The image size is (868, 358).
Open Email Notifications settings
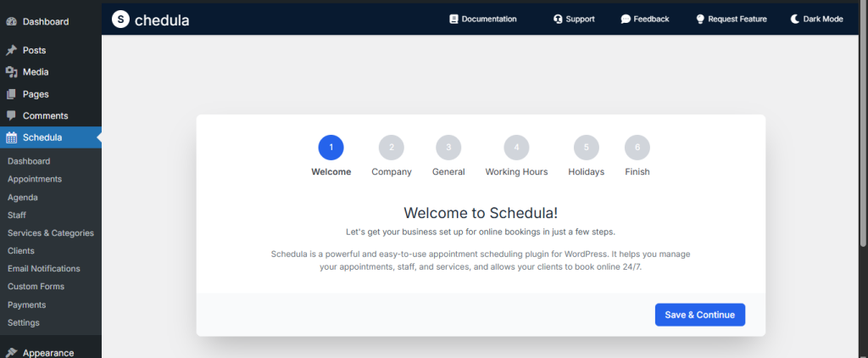point(43,268)
